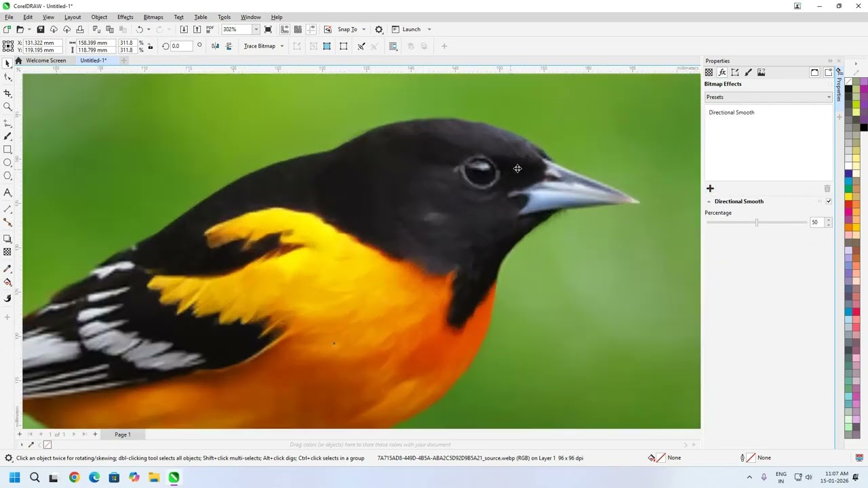Choose the Text tool
Viewport: 868px width, 488px height.
(x=7, y=192)
